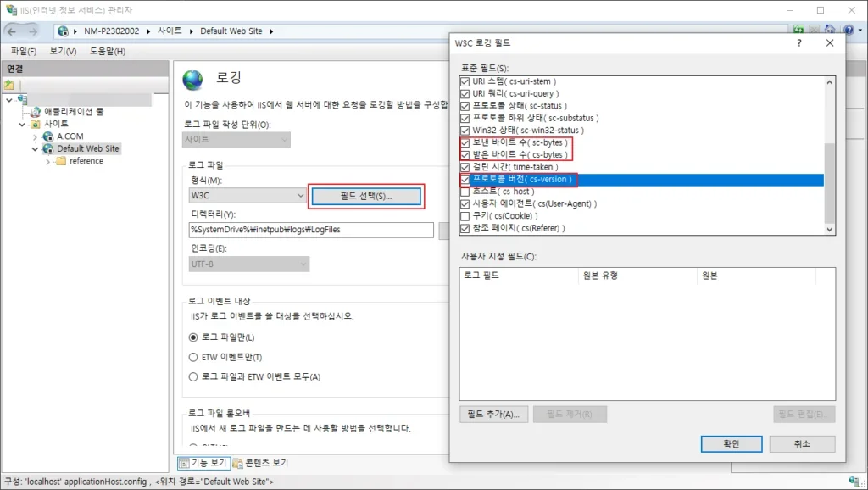
Task: Click the Default Web Site globe icon
Action: coord(48,148)
